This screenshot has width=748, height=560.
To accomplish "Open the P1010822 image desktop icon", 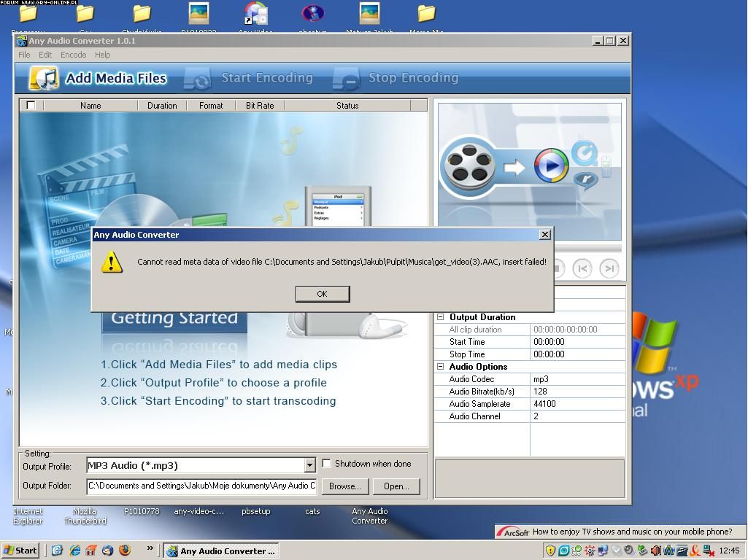I will click(x=199, y=13).
